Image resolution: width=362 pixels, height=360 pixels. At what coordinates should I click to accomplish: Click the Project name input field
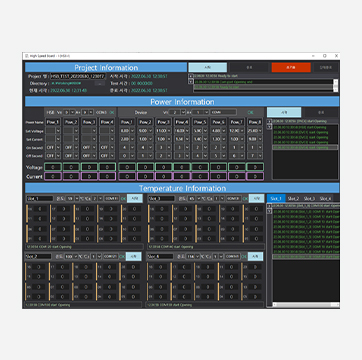pyautogui.click(x=78, y=76)
